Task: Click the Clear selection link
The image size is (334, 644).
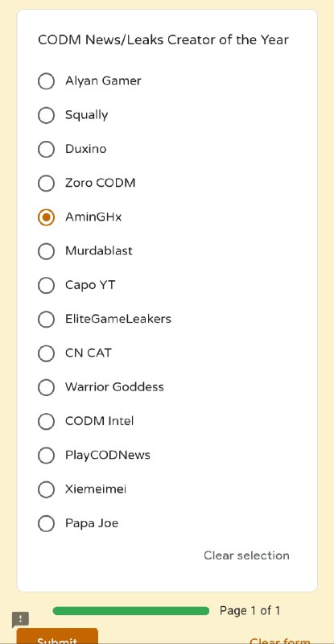Action: [246, 555]
